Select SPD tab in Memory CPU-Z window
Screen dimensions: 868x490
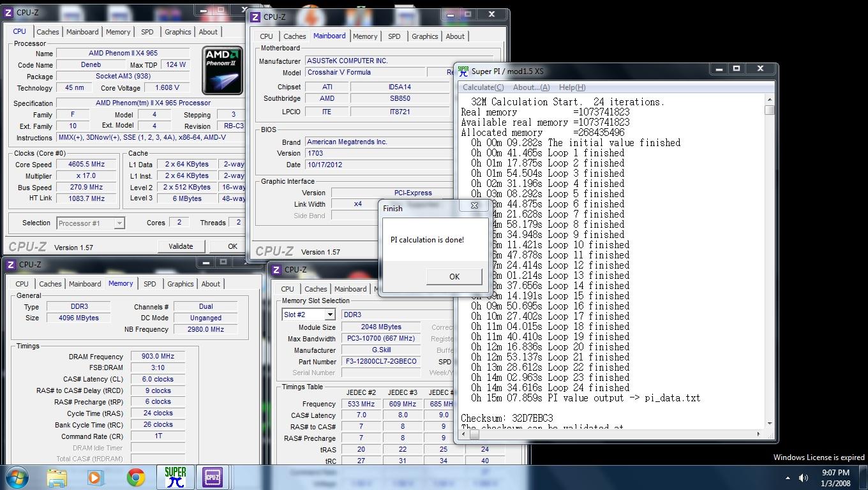150,284
